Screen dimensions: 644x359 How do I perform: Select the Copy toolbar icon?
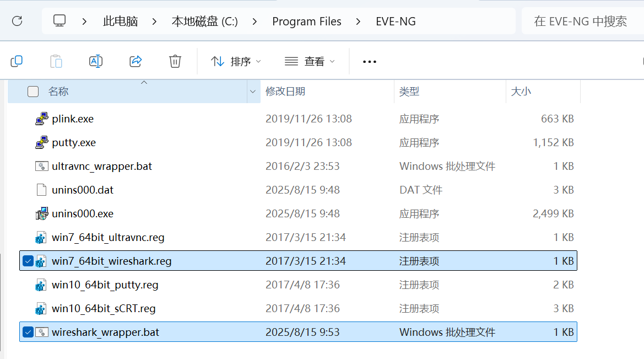pyautogui.click(x=17, y=61)
